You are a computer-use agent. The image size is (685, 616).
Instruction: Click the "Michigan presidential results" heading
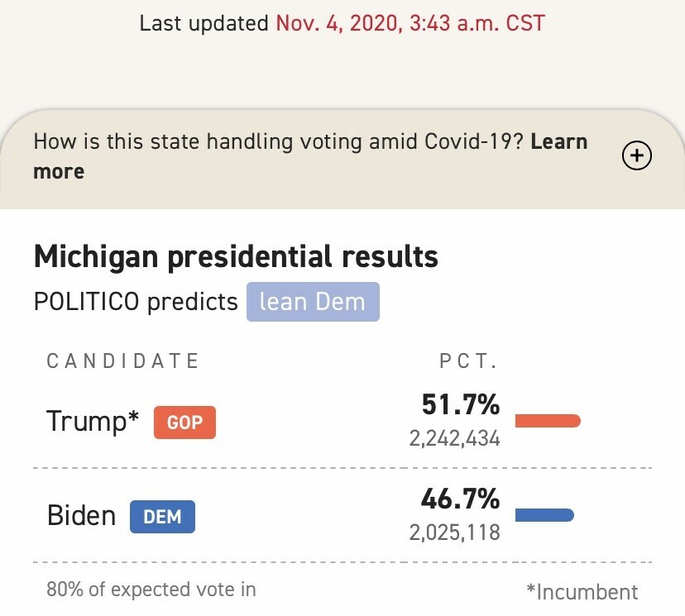pyautogui.click(x=236, y=256)
